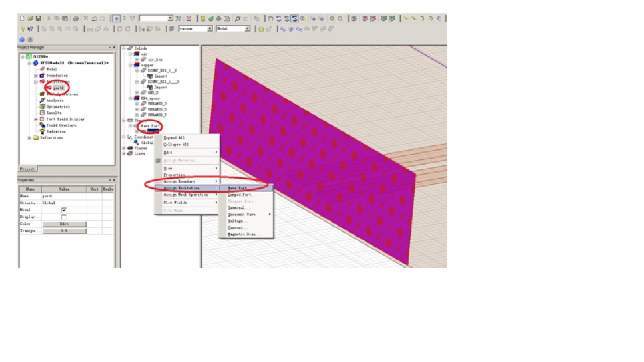
Task: Select Terminal in excitation submenu
Action: coord(245,208)
